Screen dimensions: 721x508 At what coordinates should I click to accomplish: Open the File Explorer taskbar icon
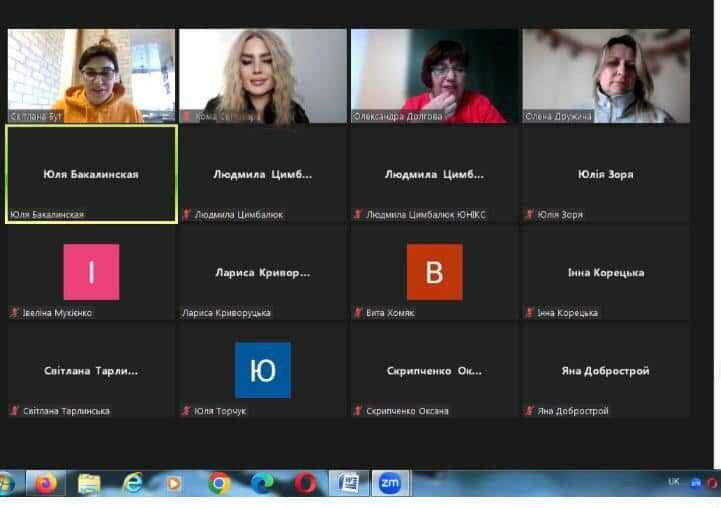pyautogui.click(x=89, y=484)
